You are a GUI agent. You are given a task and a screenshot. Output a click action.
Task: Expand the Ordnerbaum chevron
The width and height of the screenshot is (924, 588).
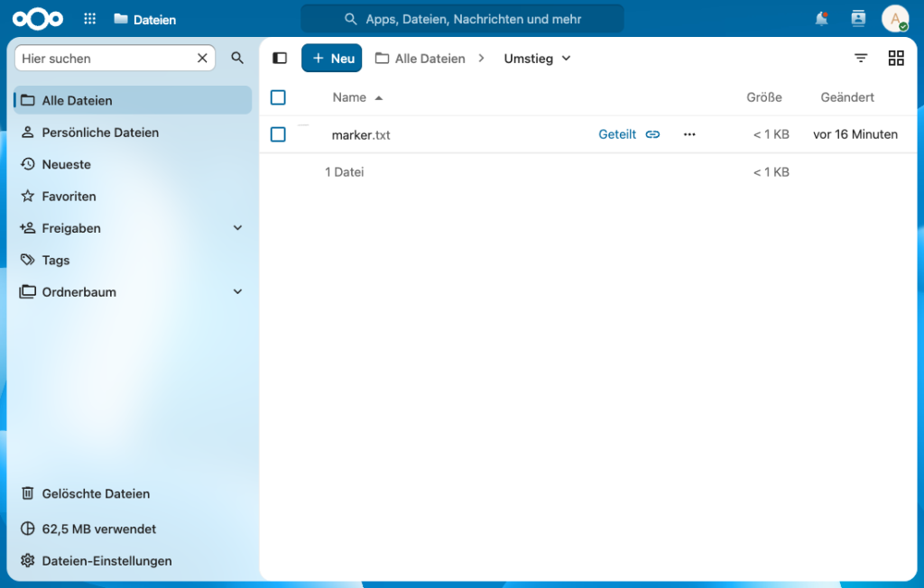click(x=237, y=291)
